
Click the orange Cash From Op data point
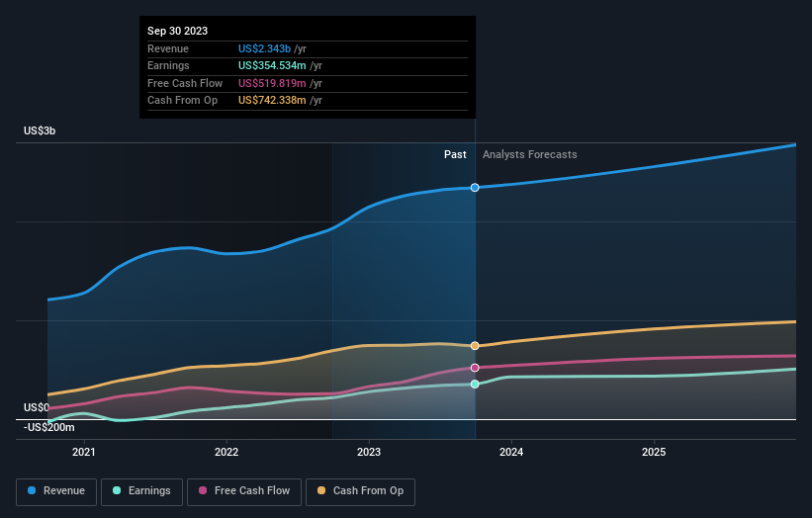475,346
